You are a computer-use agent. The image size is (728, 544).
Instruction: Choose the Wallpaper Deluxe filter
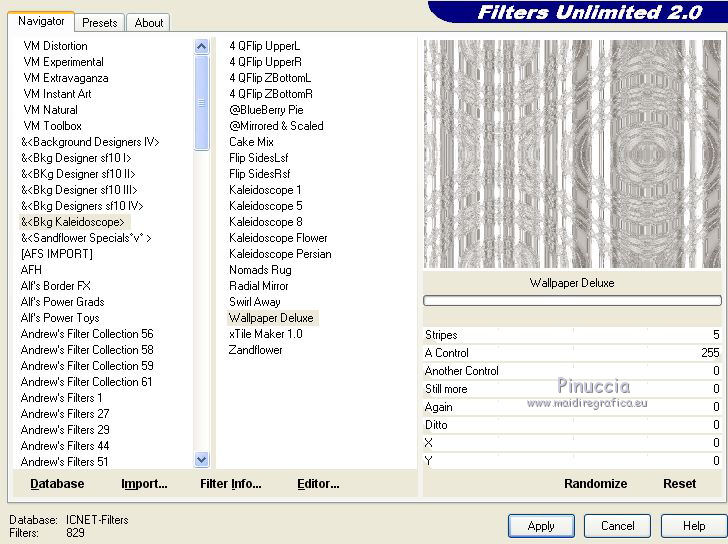(271, 318)
